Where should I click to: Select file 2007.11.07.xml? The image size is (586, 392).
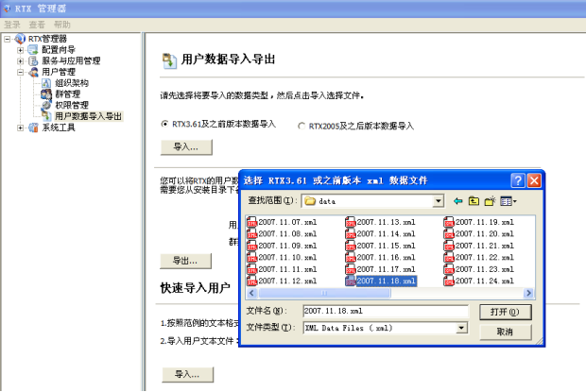(284, 221)
